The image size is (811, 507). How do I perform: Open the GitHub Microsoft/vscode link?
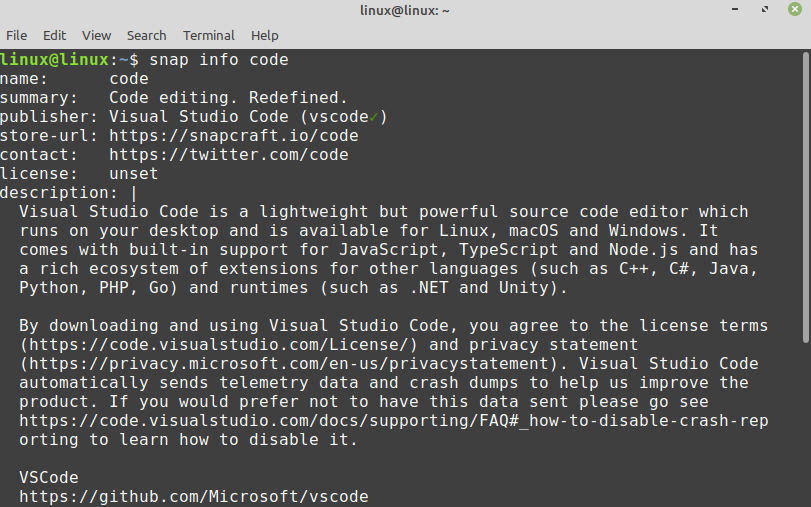(x=193, y=497)
